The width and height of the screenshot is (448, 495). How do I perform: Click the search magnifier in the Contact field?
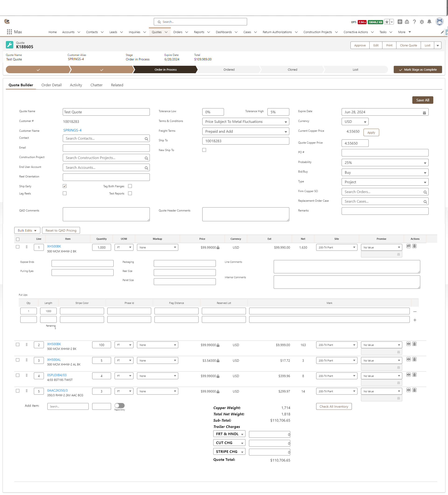pyautogui.click(x=146, y=138)
